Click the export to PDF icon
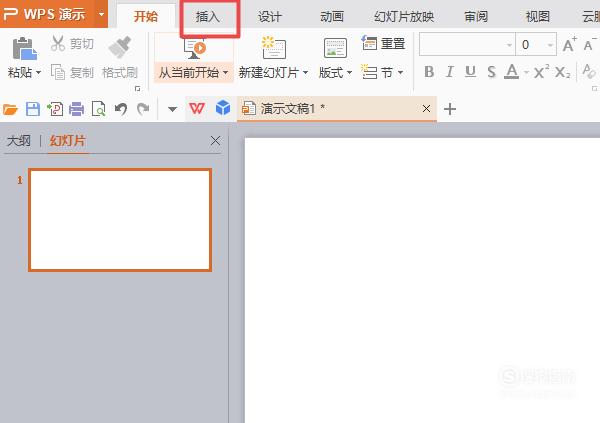600x423 pixels. [55, 109]
